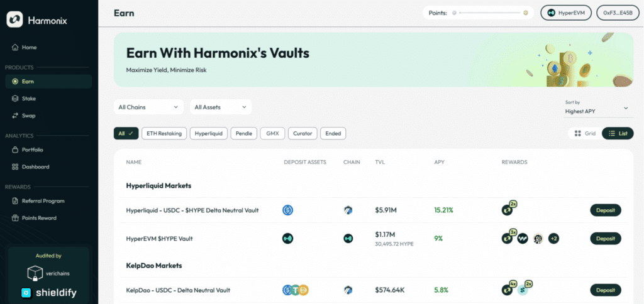Click the third reward icon in HyperEVM row
Screen dimensions: 644x304
pos(538,238)
